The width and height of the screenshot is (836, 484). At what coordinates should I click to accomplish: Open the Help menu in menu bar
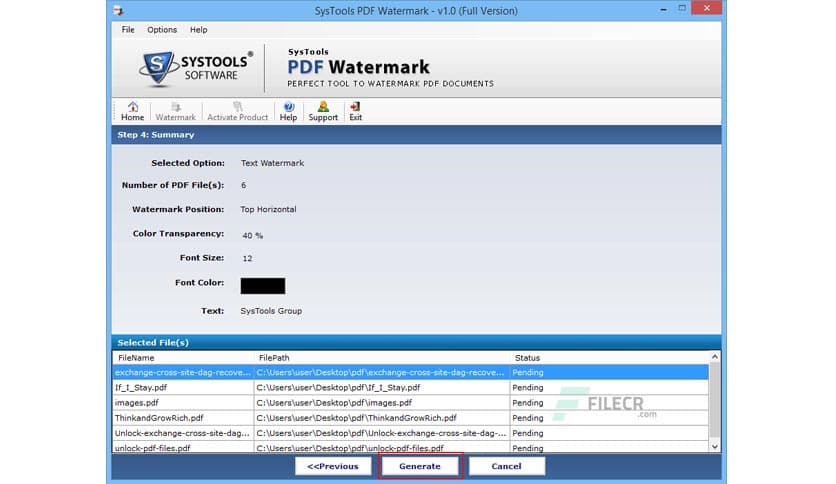pos(198,30)
